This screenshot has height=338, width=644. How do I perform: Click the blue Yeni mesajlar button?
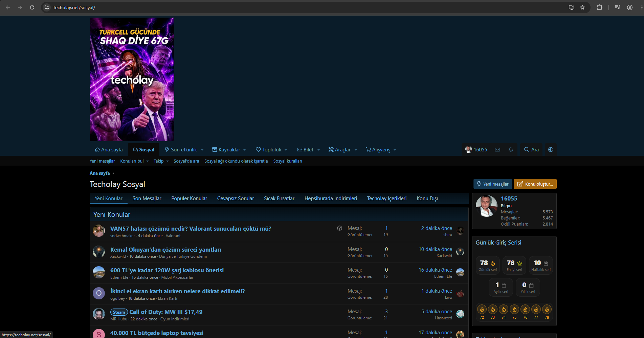click(493, 184)
